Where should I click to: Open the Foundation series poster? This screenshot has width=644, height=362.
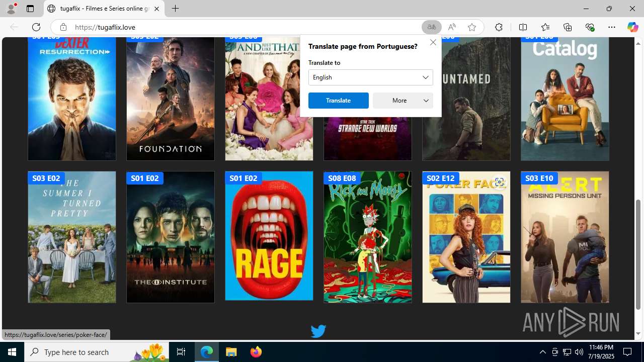point(171,99)
